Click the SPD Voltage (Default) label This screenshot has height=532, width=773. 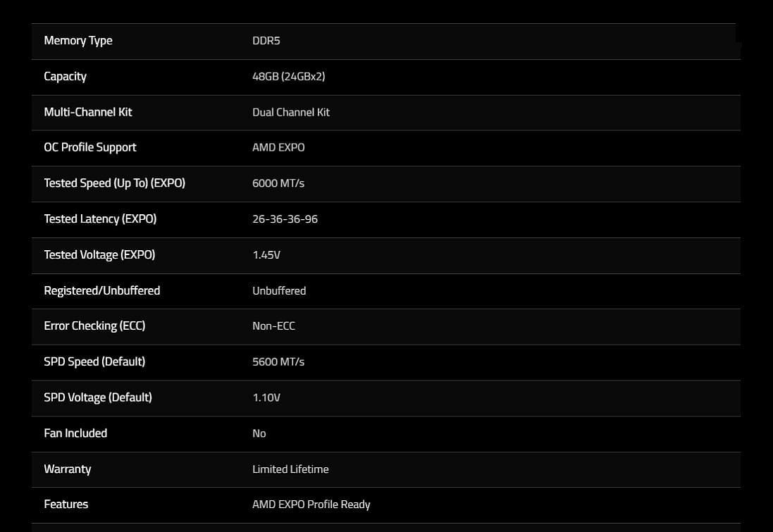98,397
